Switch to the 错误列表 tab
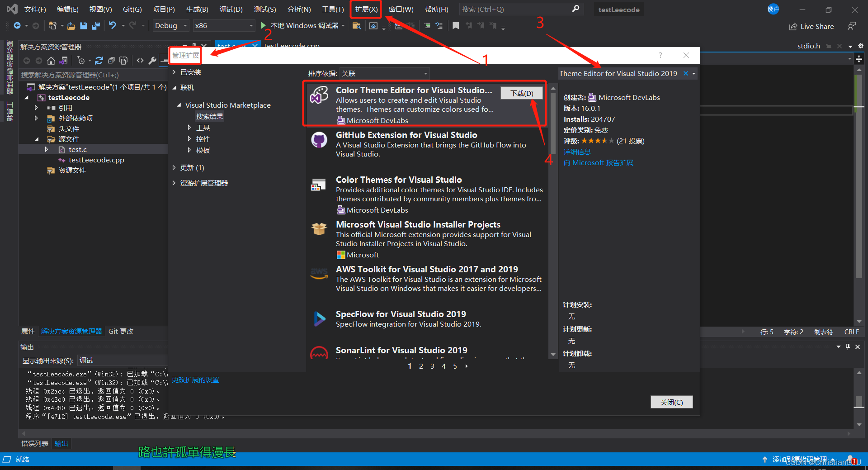 [35, 443]
